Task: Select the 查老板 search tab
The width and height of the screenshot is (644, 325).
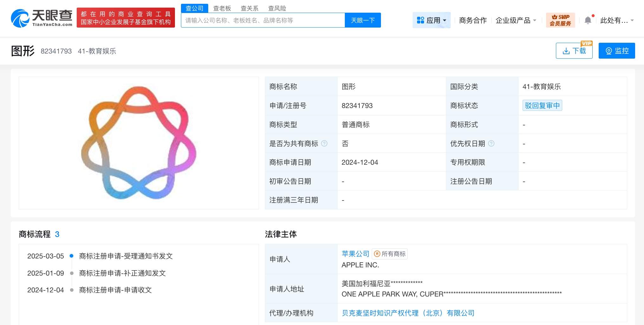Action: click(x=222, y=8)
